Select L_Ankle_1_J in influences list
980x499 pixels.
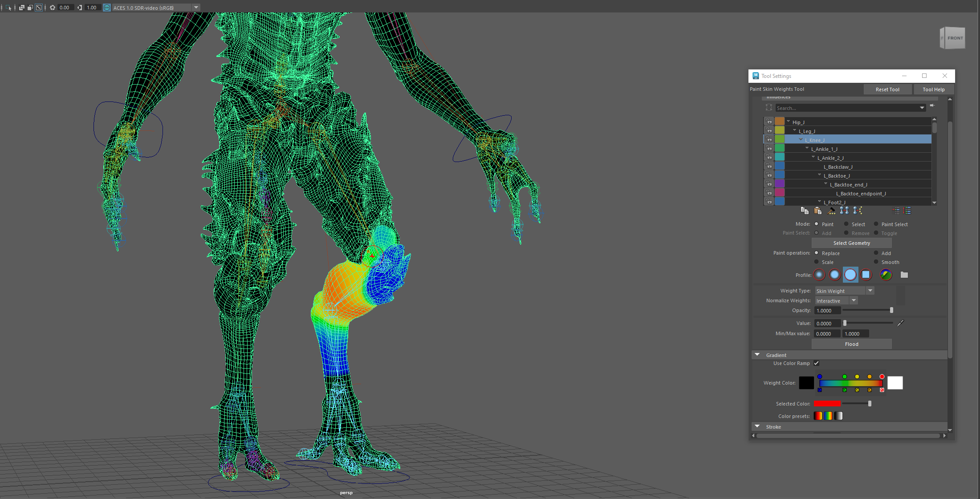(x=824, y=149)
